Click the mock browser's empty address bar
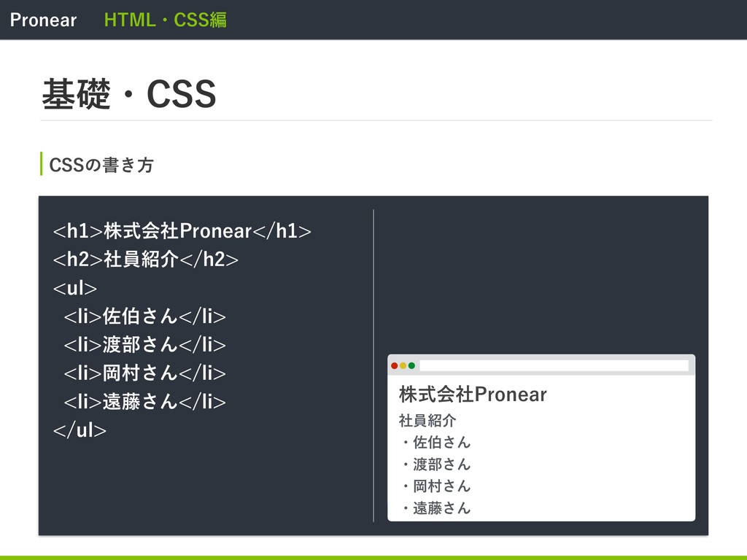The width and height of the screenshot is (747, 560). point(554,365)
